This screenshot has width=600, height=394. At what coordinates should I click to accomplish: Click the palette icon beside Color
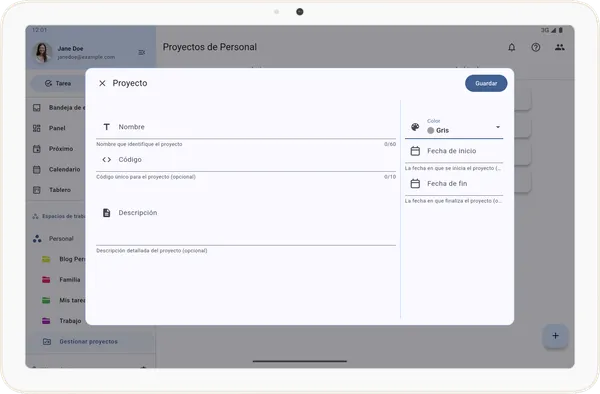415,127
